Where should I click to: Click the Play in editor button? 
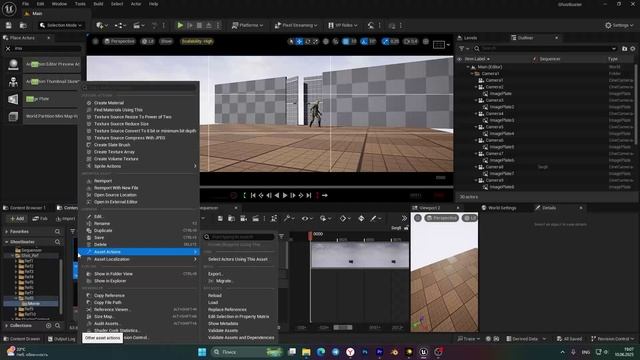[x=180, y=25]
